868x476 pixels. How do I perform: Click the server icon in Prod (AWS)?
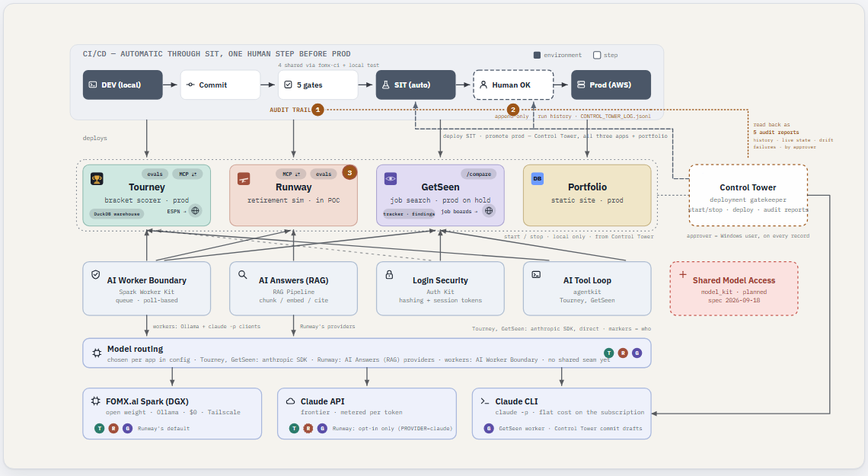[581, 85]
